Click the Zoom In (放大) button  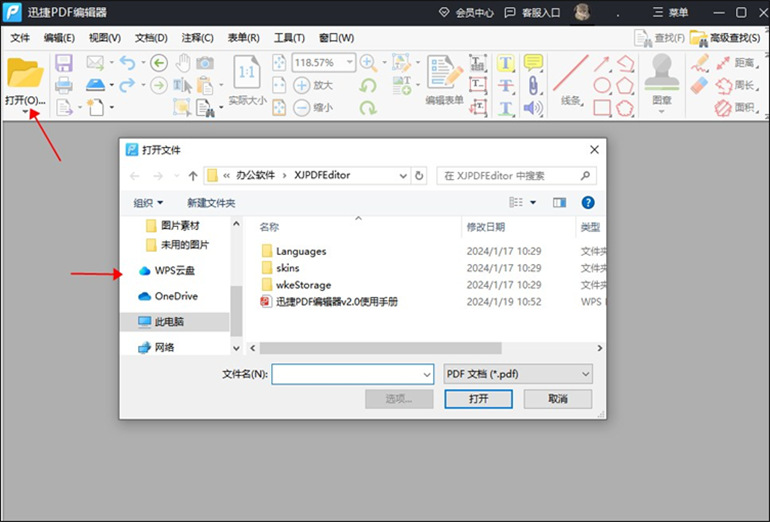click(x=313, y=85)
